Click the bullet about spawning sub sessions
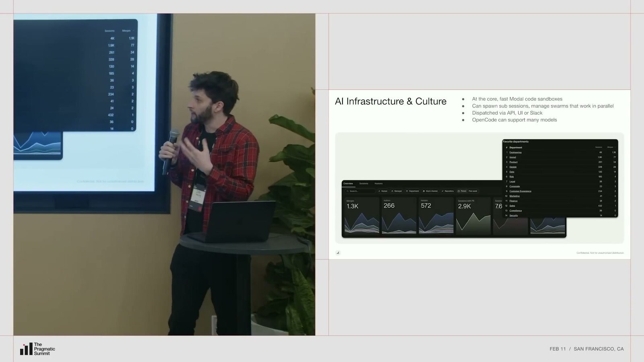The width and height of the screenshot is (644, 362). 543,106
